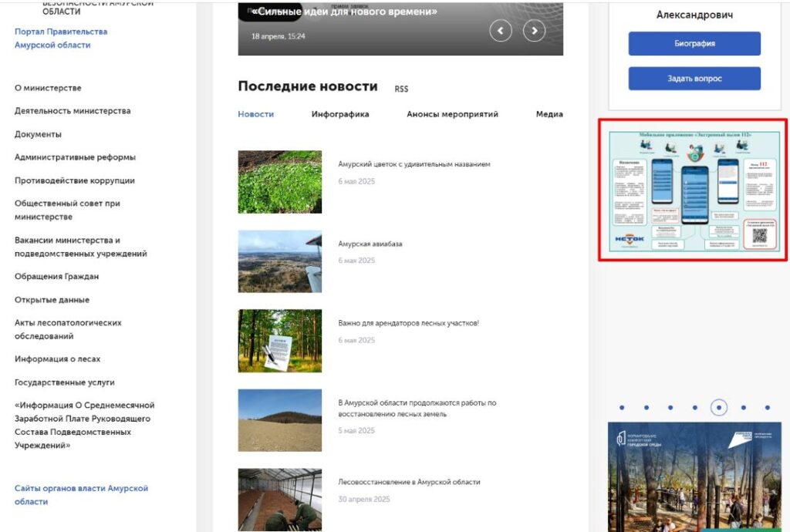Open the Открытые данные menu item

click(52, 300)
